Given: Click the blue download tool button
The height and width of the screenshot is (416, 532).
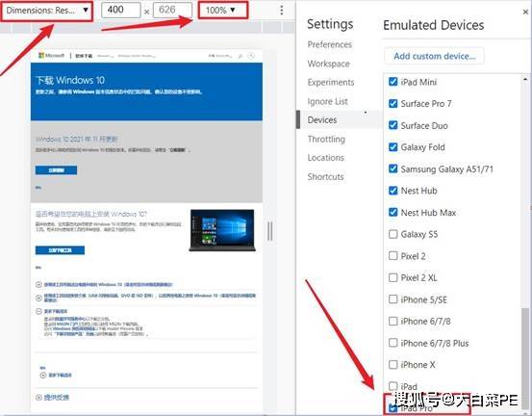Looking at the screenshot, I should [x=60, y=250].
